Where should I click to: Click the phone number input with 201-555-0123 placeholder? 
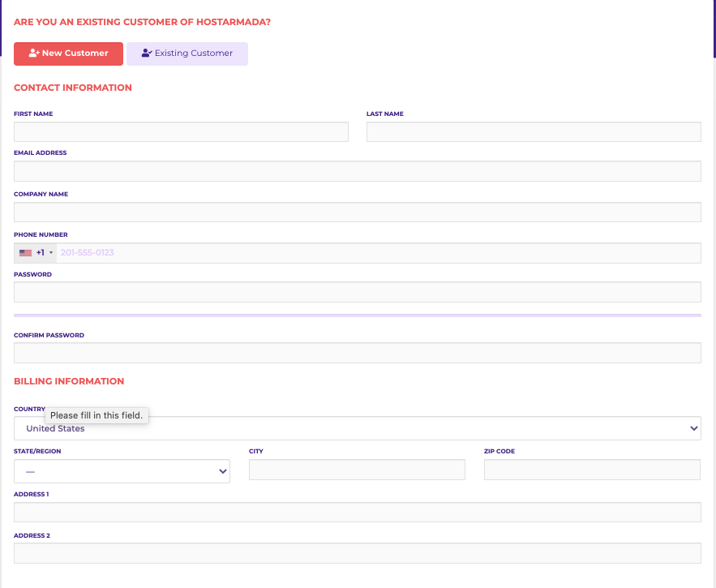(379, 253)
